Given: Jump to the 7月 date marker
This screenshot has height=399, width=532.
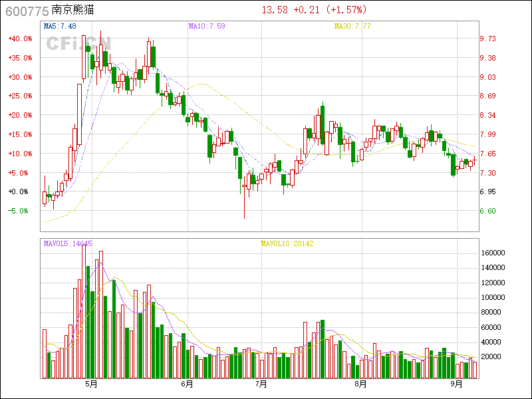Looking at the screenshot, I should (261, 384).
